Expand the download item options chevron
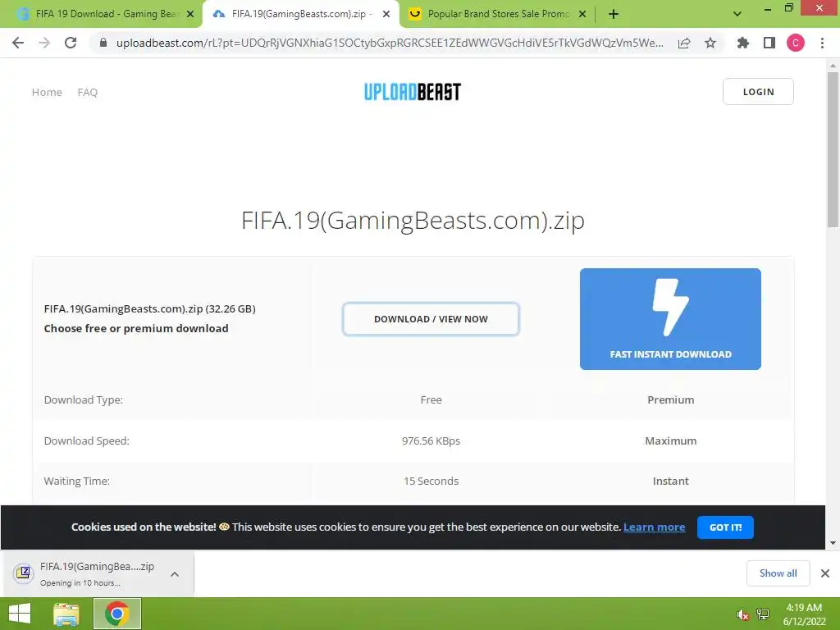This screenshot has width=840, height=630. [175, 573]
